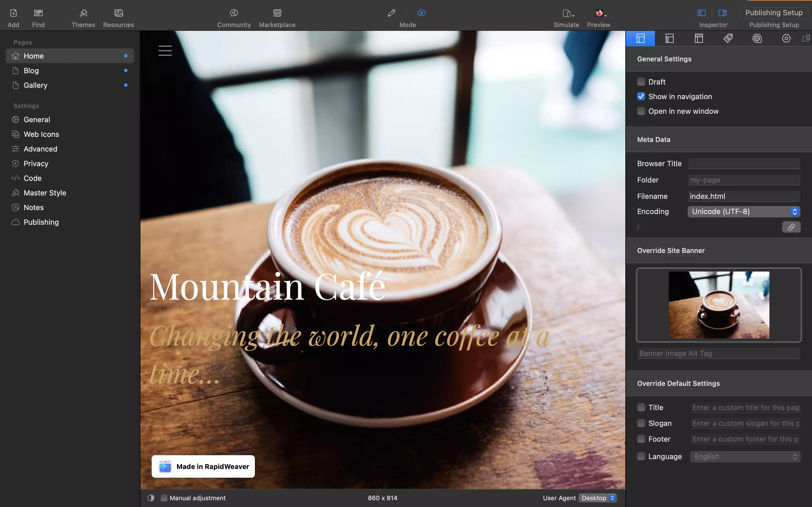The height and width of the screenshot is (507, 812).
Task: Select the Marketplace icon
Action: tap(277, 12)
